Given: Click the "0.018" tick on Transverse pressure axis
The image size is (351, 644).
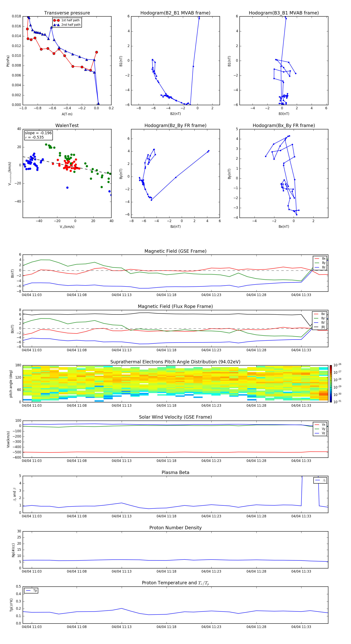Looking at the screenshot, I should point(17,16).
